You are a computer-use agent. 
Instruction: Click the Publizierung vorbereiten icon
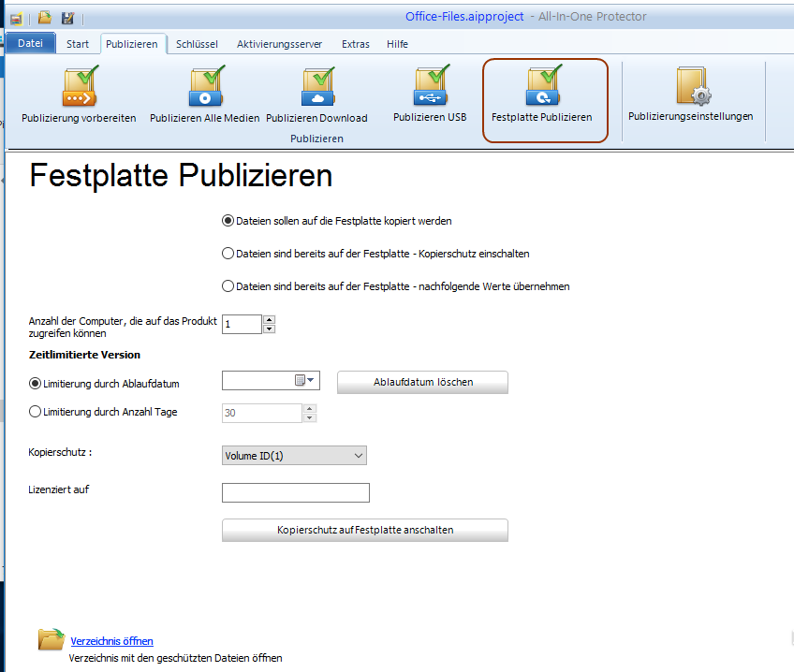point(80,87)
